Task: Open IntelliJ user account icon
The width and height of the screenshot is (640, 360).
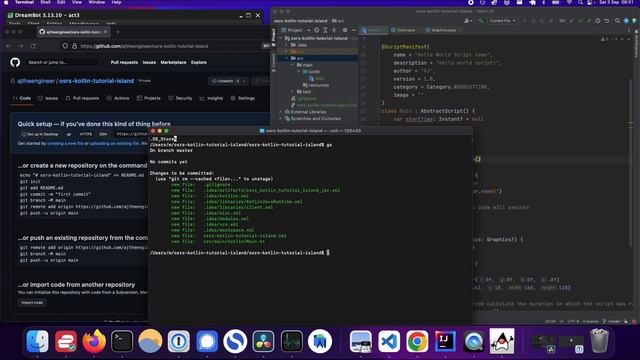Action: click(x=468, y=21)
